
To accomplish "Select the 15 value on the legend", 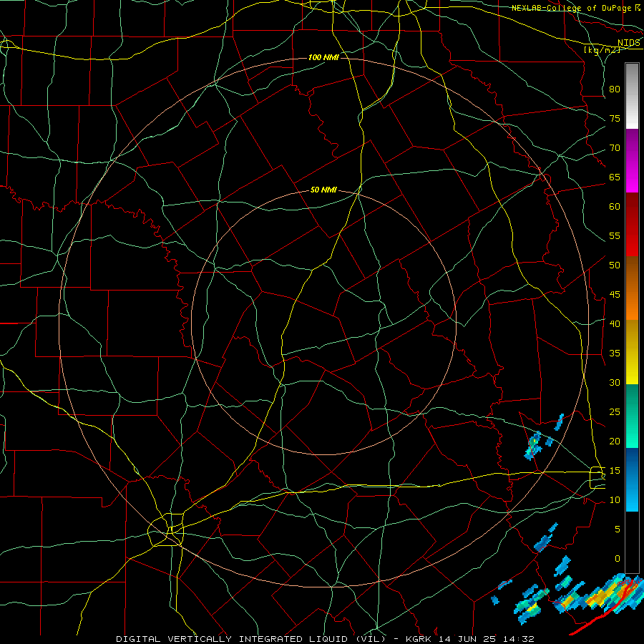I will tap(615, 471).
